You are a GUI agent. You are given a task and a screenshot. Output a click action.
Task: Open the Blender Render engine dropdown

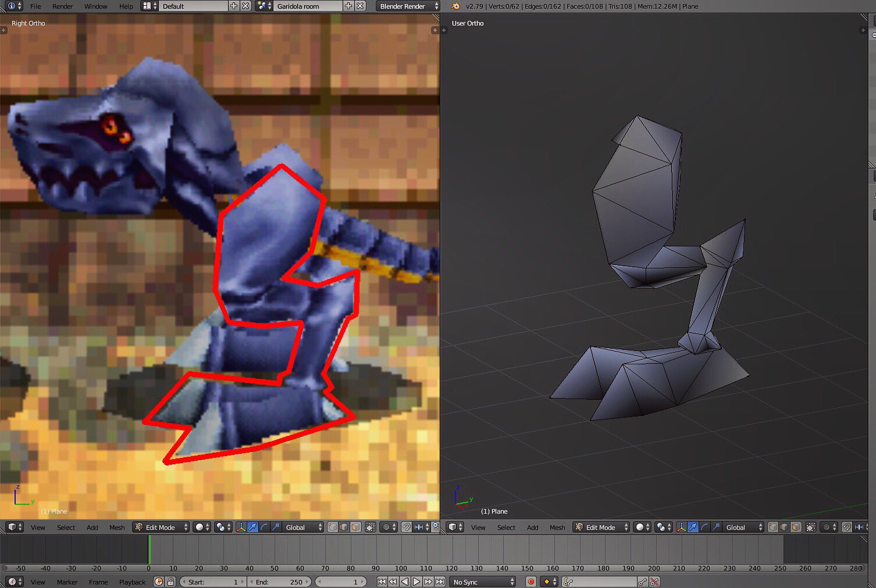coord(408,6)
